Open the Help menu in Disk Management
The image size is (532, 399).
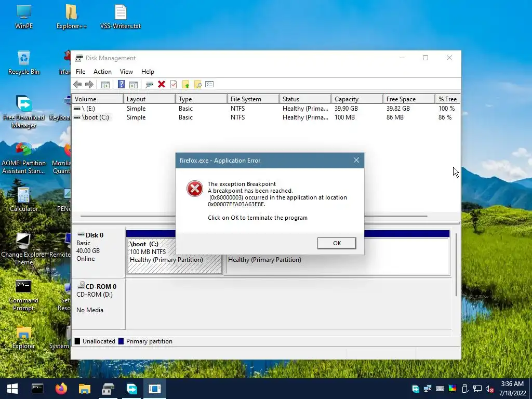click(148, 72)
